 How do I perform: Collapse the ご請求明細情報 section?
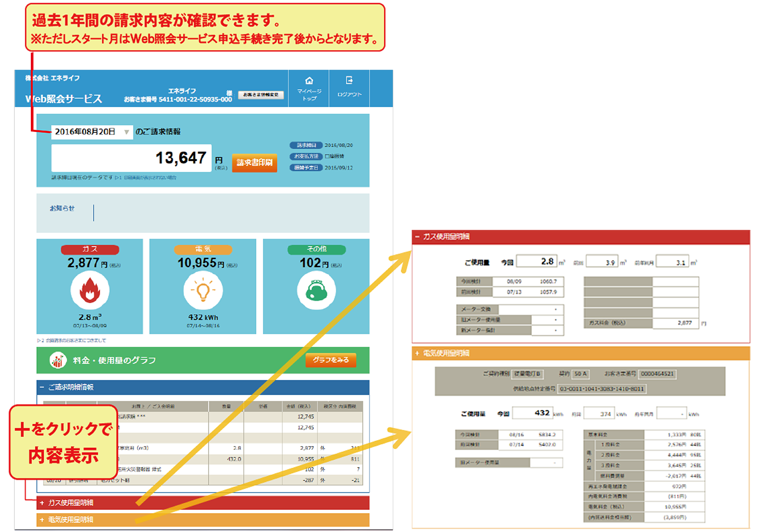[203, 387]
